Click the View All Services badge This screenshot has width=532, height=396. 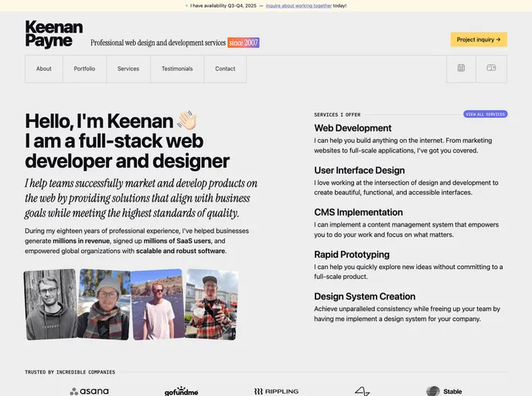point(485,114)
